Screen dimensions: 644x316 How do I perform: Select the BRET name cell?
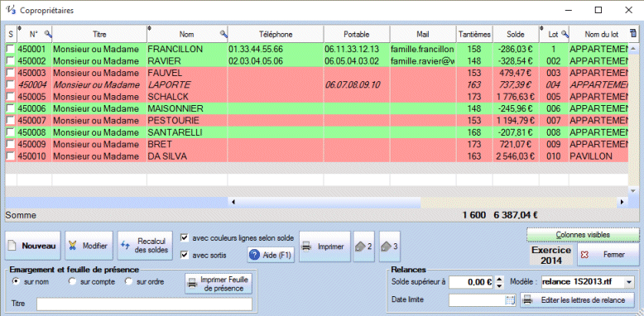tap(187, 144)
